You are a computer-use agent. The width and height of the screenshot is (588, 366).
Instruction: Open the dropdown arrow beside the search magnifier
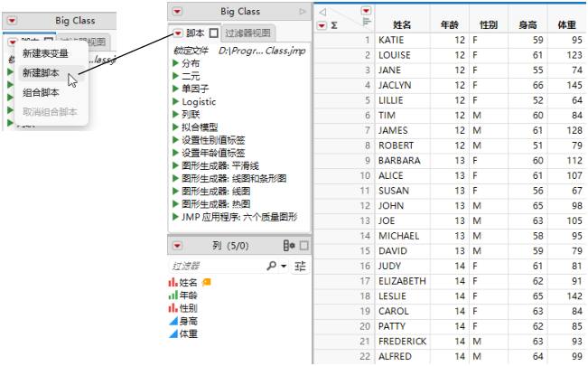284,267
